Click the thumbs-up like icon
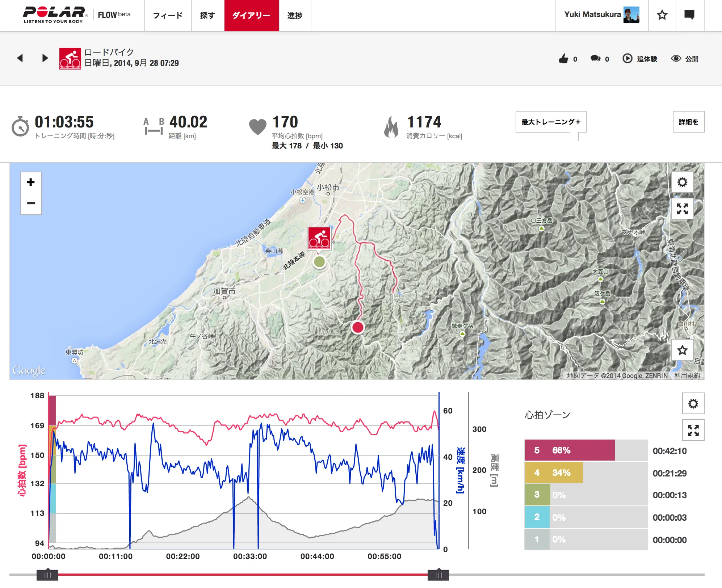The width and height of the screenshot is (722, 588). (x=563, y=59)
